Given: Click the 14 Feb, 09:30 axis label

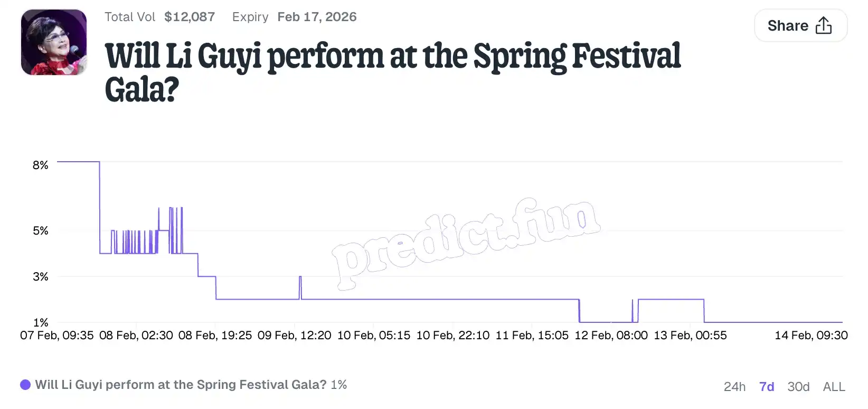Looking at the screenshot, I should coord(811,336).
